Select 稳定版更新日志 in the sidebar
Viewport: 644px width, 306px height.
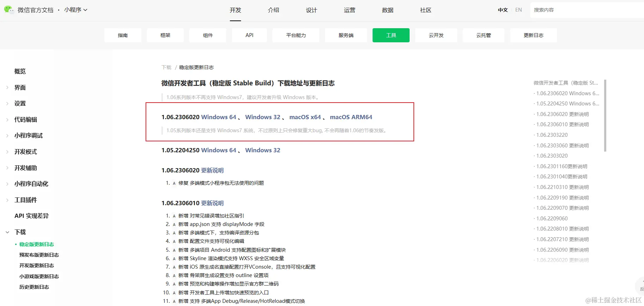(37, 244)
